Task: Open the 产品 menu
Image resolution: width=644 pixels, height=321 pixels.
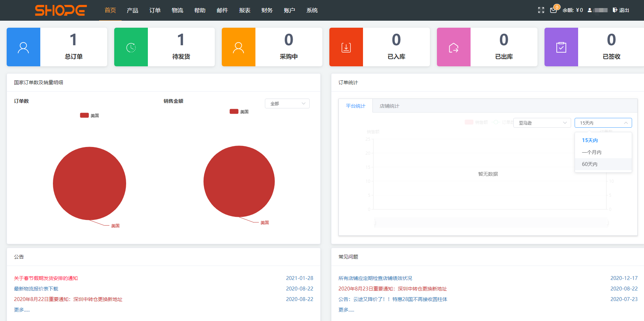Action: (x=132, y=10)
